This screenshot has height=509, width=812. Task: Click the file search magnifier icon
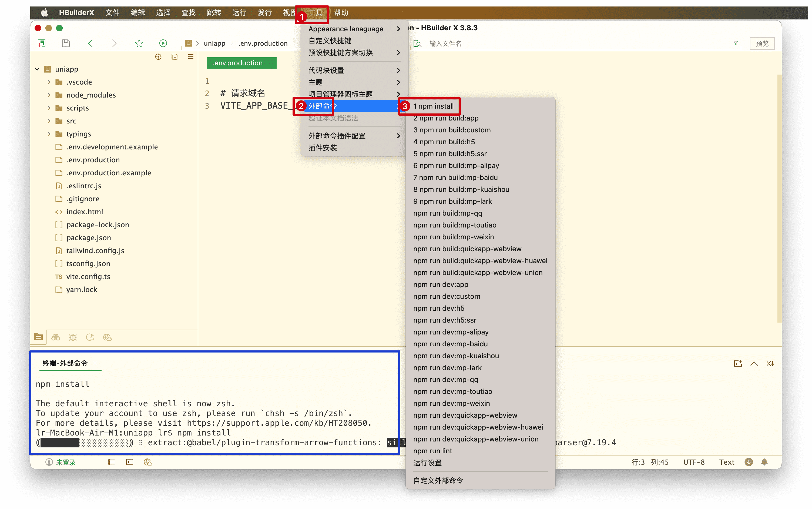click(417, 43)
